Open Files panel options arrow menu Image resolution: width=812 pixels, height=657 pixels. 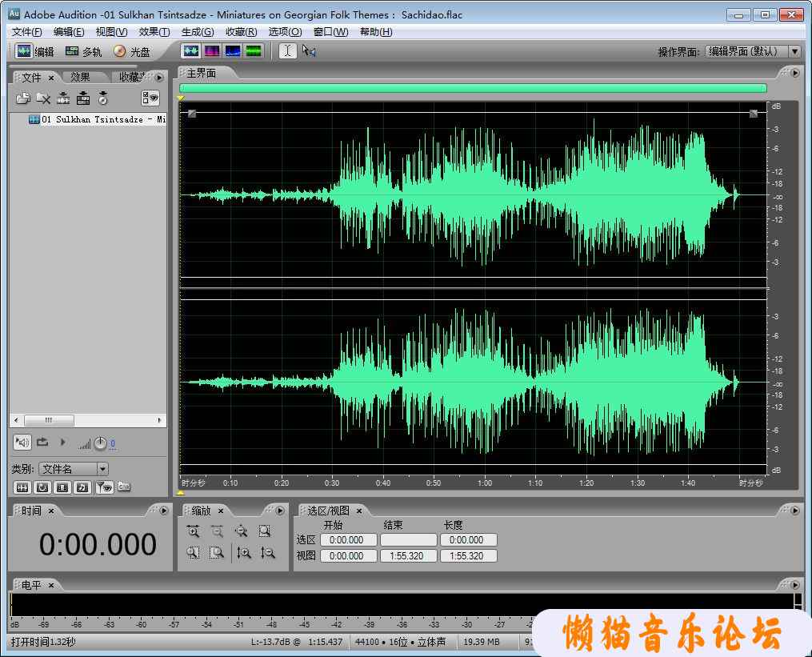tap(159, 77)
